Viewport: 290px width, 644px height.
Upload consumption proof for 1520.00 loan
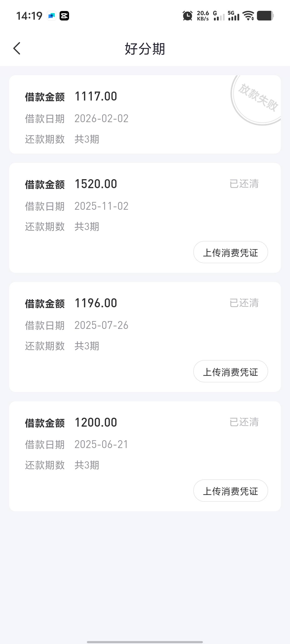pyautogui.click(x=230, y=252)
